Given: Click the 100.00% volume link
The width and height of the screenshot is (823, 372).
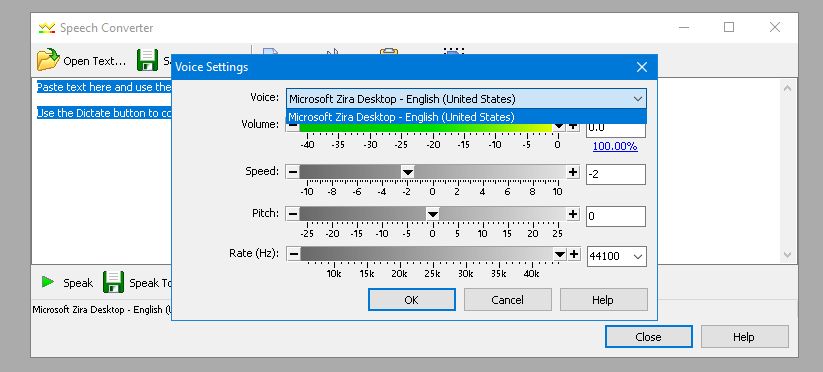Looking at the screenshot, I should (x=615, y=146).
